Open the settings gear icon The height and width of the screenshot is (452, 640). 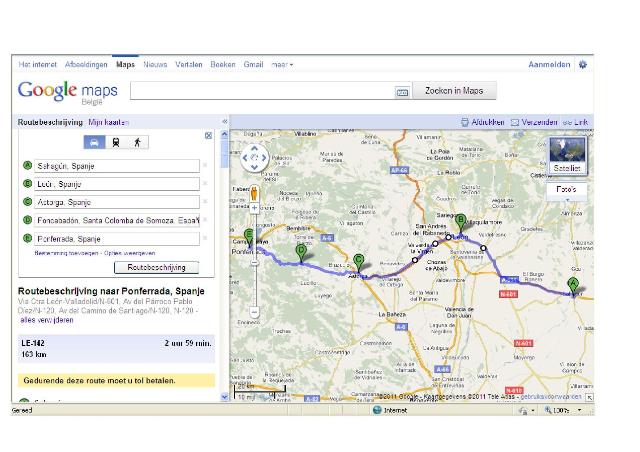click(x=583, y=65)
